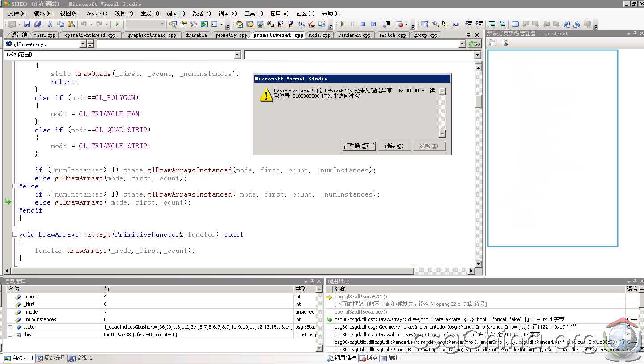Image resolution: width=644 pixels, height=364 pixels.
Task: Open the 调试(D) menu
Action: click(x=175, y=13)
